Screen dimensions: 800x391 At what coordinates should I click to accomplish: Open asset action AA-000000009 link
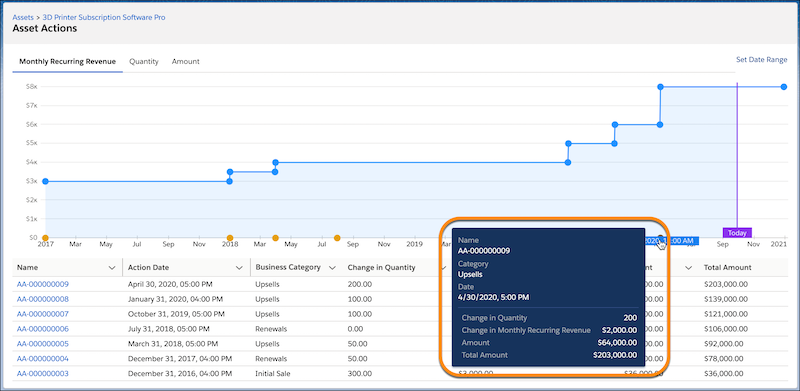43,284
